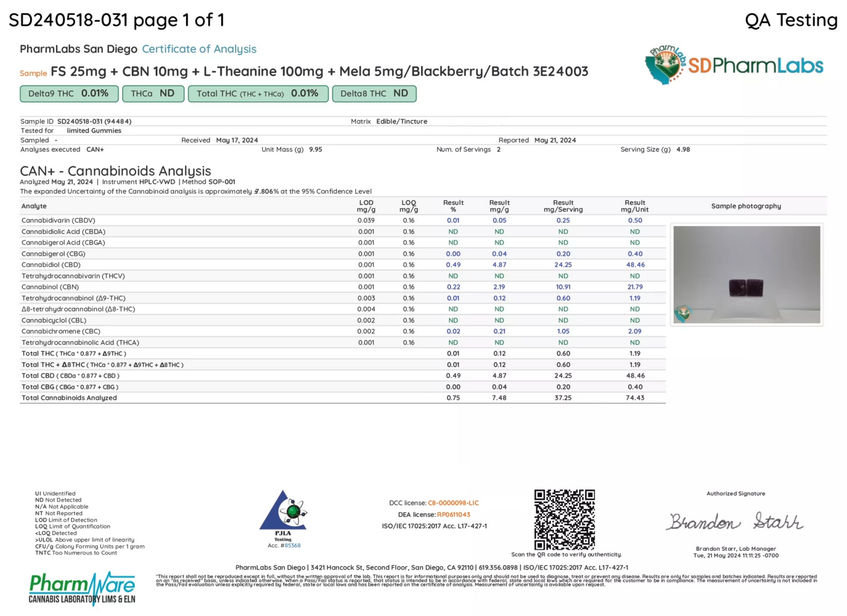Open the DCC license C8-0000098-LIC link
The image size is (847, 616).
point(453,503)
